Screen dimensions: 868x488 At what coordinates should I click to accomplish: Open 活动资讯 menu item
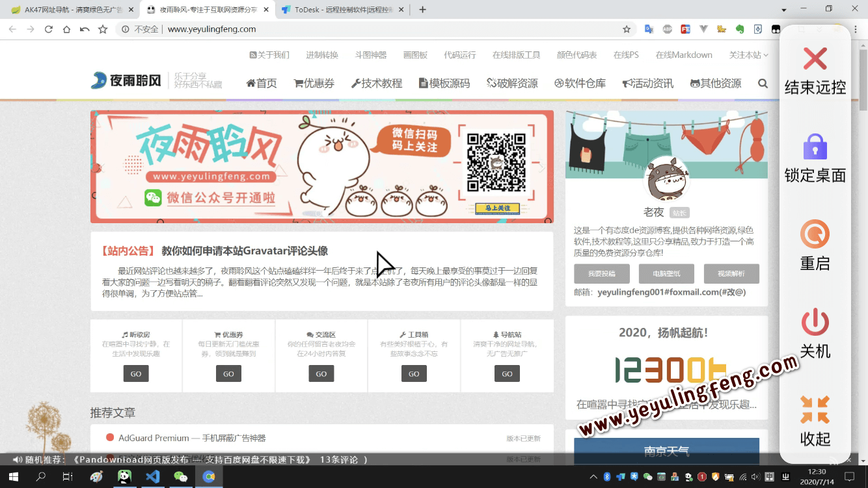[x=648, y=83]
